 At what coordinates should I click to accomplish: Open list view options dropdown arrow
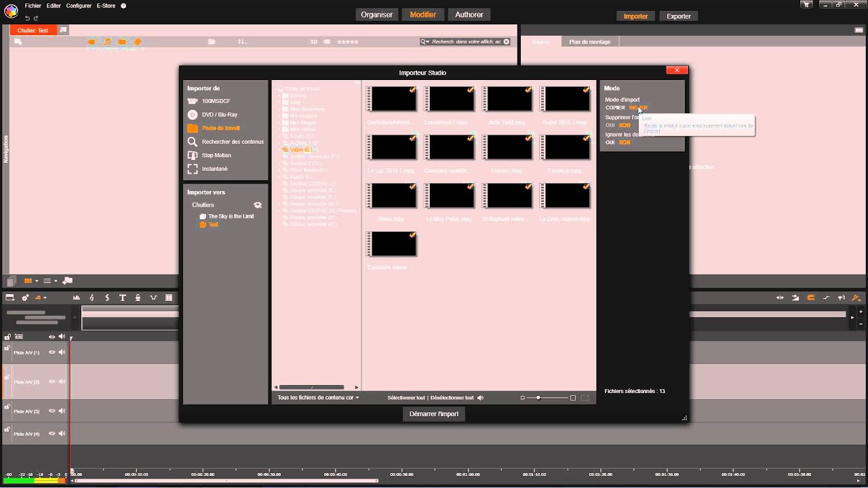tap(56, 281)
